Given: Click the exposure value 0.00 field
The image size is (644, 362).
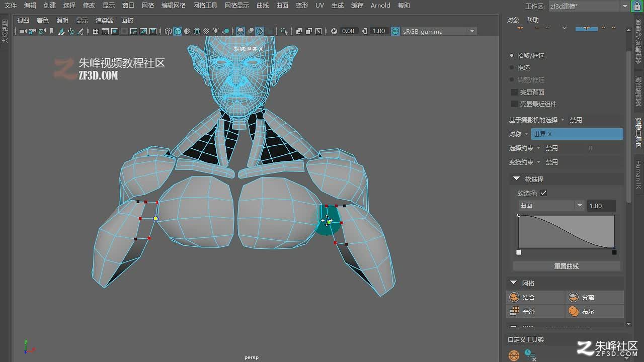Looking at the screenshot, I should tap(348, 31).
